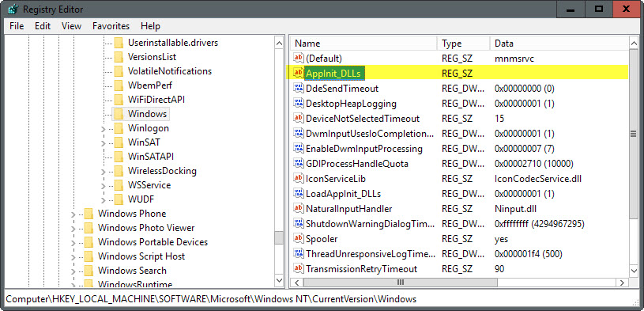Open the Help menu
This screenshot has width=644, height=311.
tap(150, 26)
